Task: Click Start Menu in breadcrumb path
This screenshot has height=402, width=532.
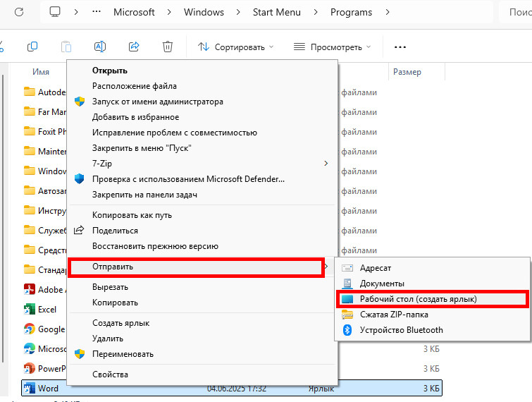Action: [x=276, y=13]
